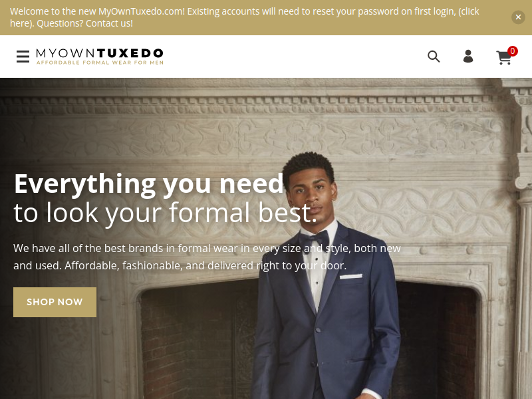Click the MyOwnTuxedo logo

point(99,57)
